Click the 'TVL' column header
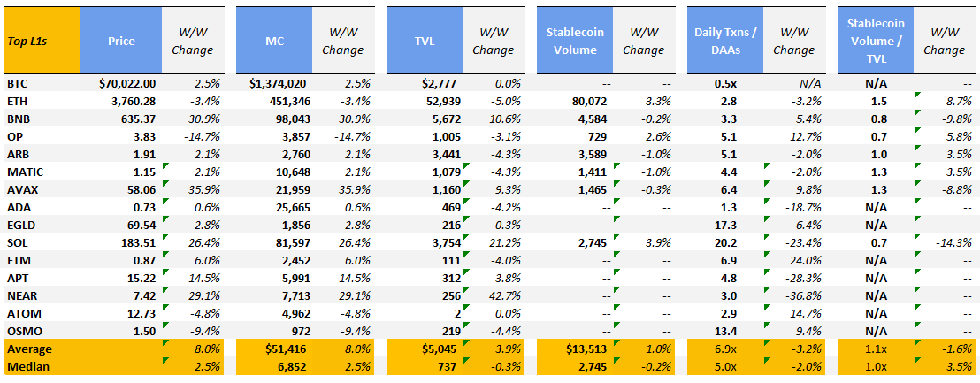Viewport: 980px width, 383px height. click(425, 41)
